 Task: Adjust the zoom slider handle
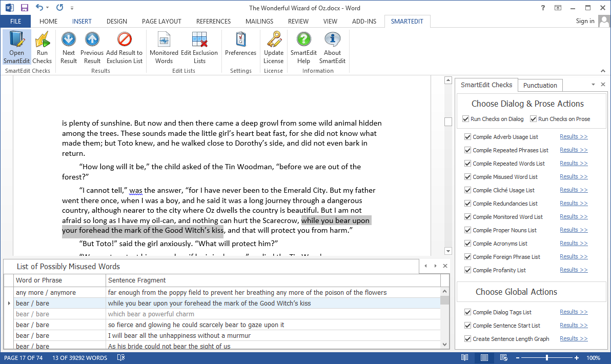547,357
